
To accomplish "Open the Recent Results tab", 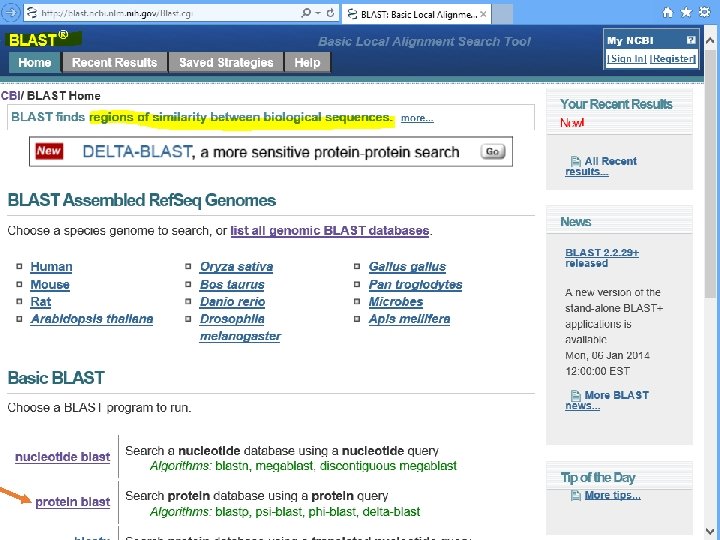I will (114, 62).
